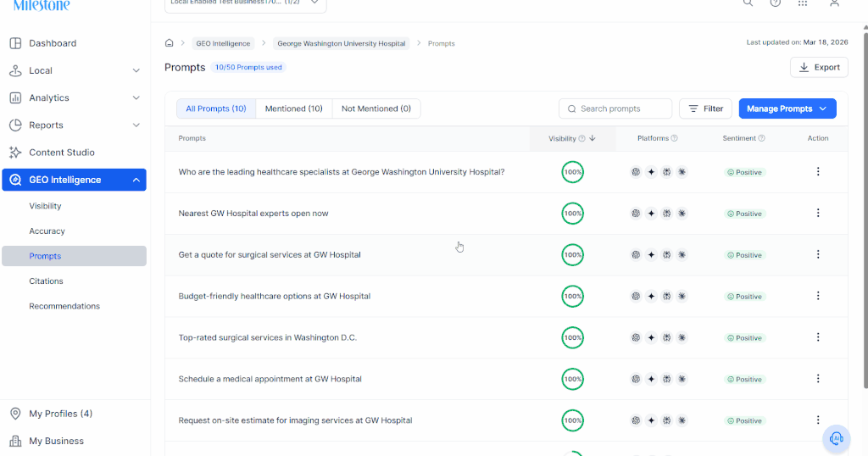Click the Platforms column info icon
Image resolution: width=868 pixels, height=456 pixels.
tap(674, 138)
